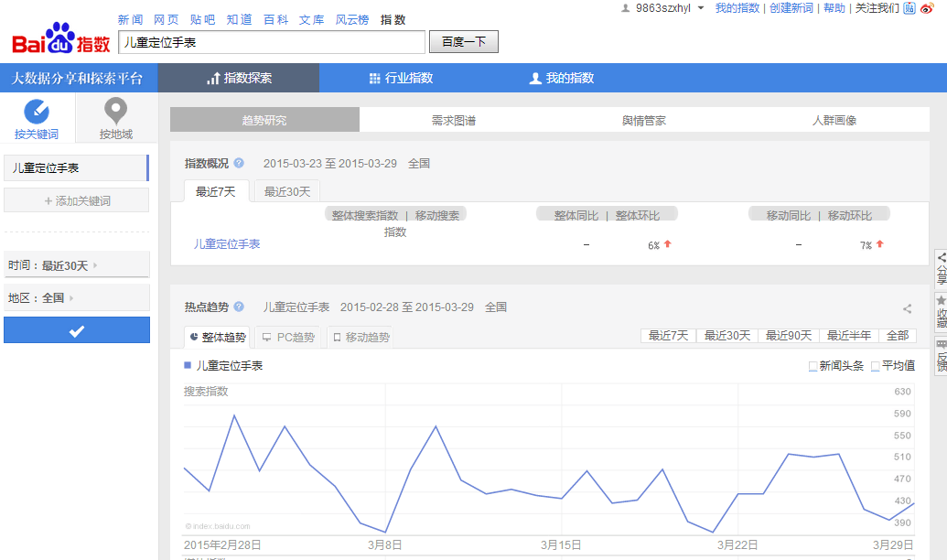947x560 pixels.
Task: Click the user avatar icon beside 9863szxhyl
Action: [626, 8]
